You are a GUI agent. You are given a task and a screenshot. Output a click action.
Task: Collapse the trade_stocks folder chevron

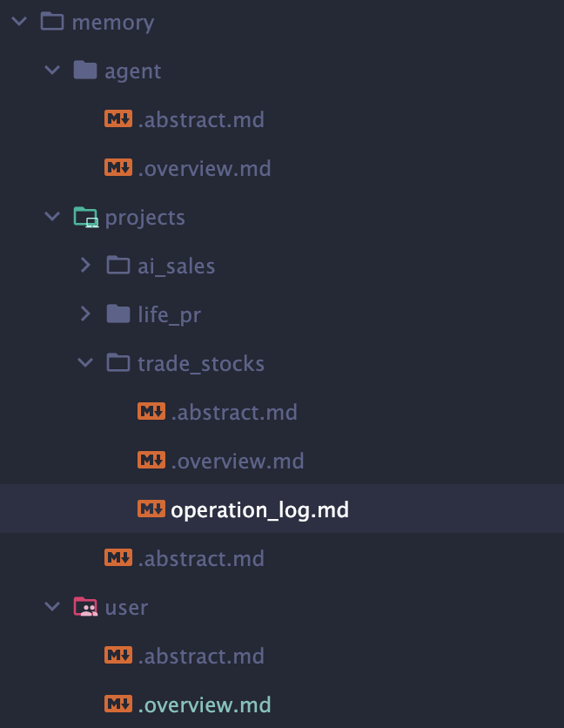point(85,362)
